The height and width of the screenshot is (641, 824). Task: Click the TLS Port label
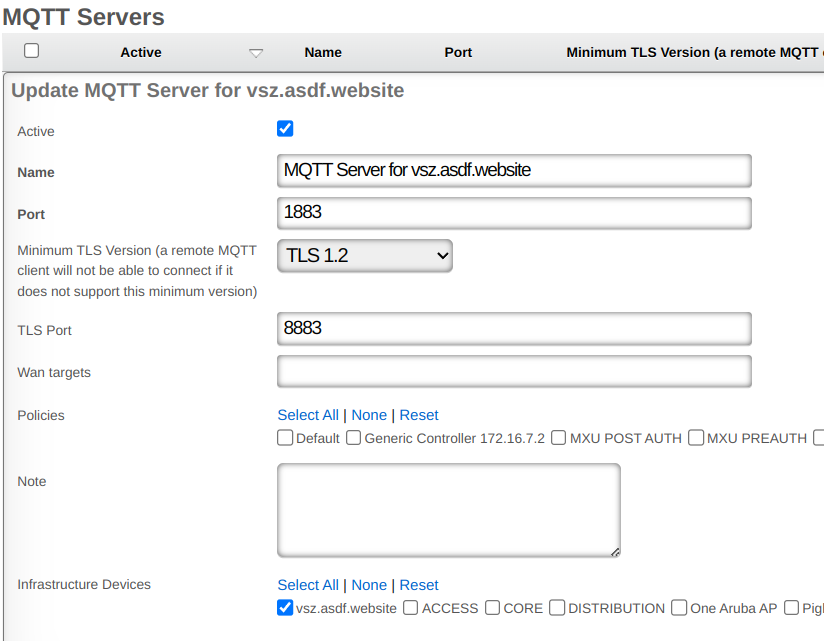pos(45,330)
